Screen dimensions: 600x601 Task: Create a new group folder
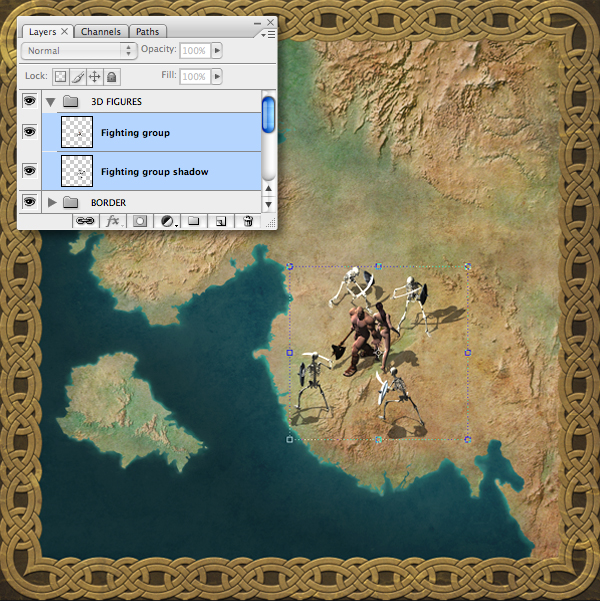coord(194,221)
